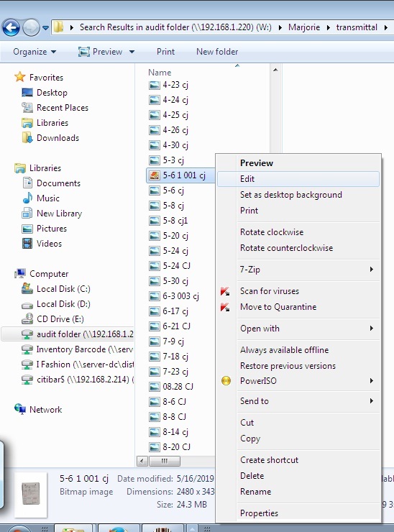Click the details pane preview thumbnail
Screen dimensions: 394x532
point(30,495)
